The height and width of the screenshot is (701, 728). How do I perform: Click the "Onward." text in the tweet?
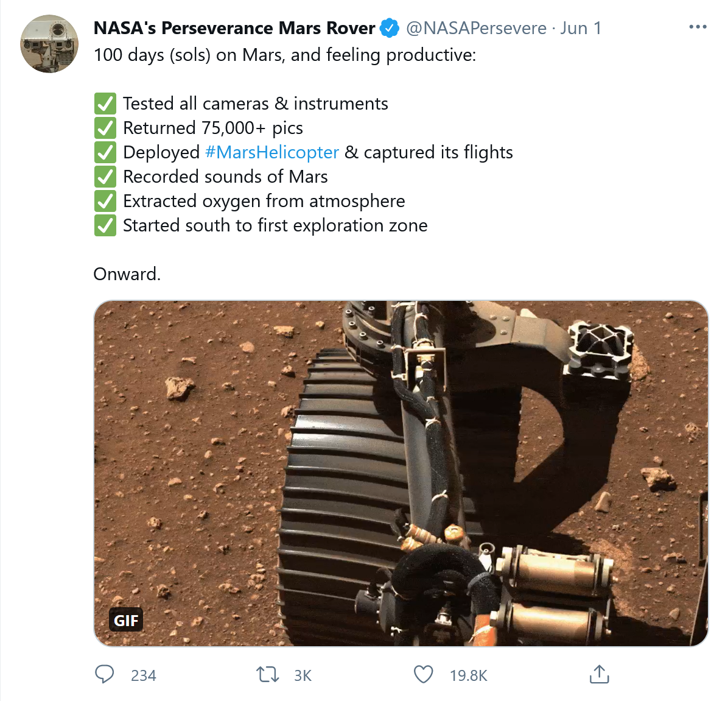coord(127,274)
